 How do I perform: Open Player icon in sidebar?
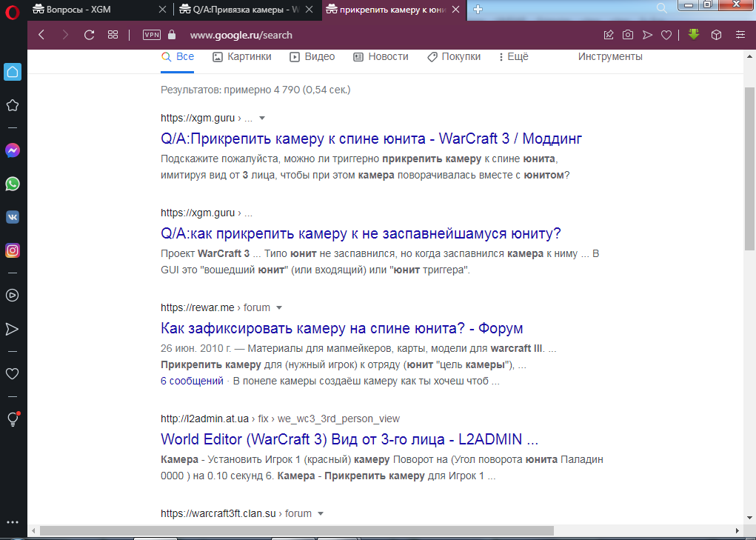tap(13, 295)
